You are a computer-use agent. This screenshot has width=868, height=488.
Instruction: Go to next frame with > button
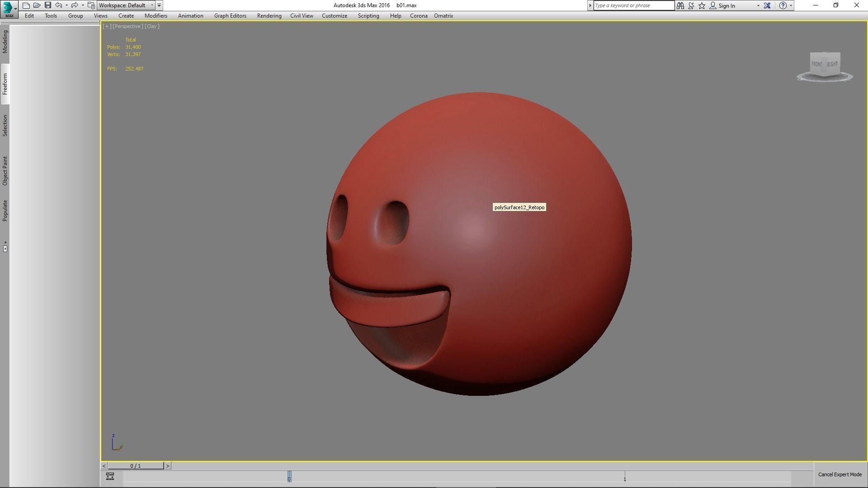167,466
